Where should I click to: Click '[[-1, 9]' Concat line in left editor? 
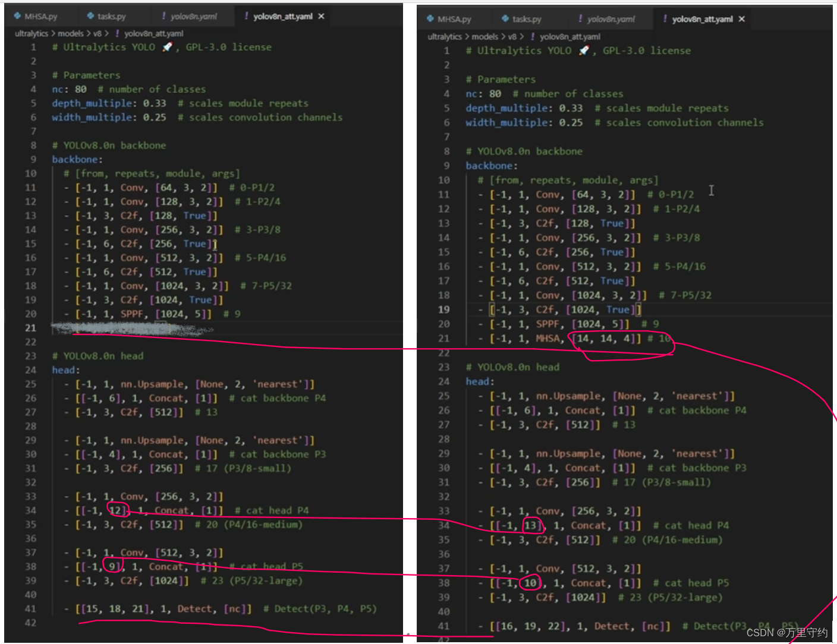(183, 567)
